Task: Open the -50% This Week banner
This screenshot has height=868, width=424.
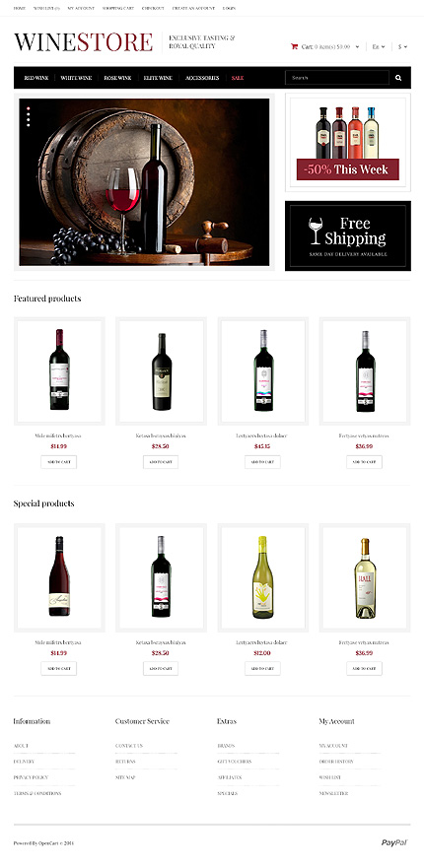Action: click(x=348, y=142)
